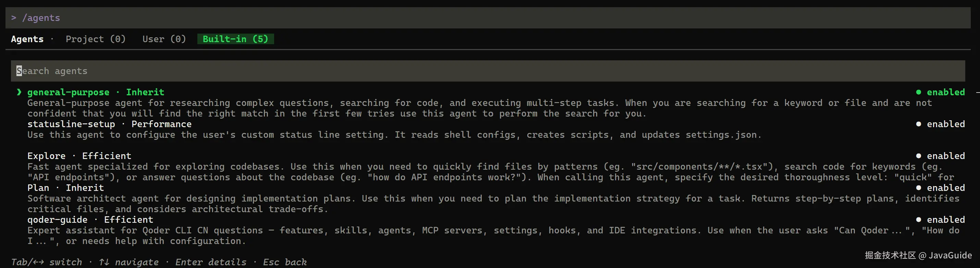Select the statusline-setup agent

(71, 124)
